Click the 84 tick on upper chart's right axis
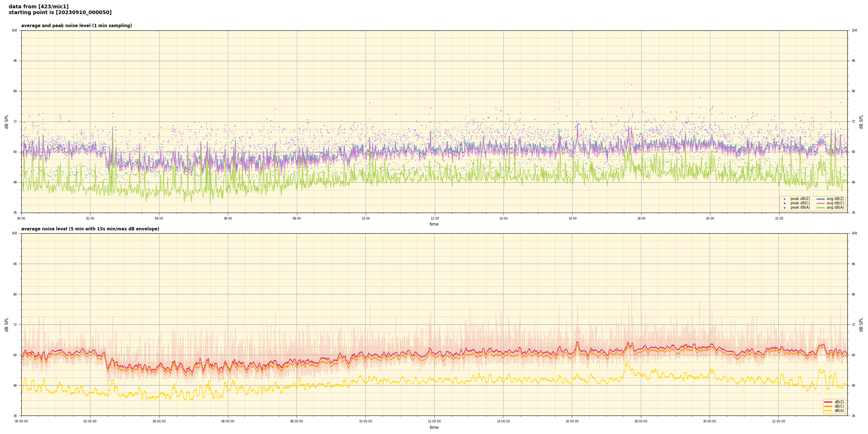This screenshot has height=434, width=868. click(853, 91)
